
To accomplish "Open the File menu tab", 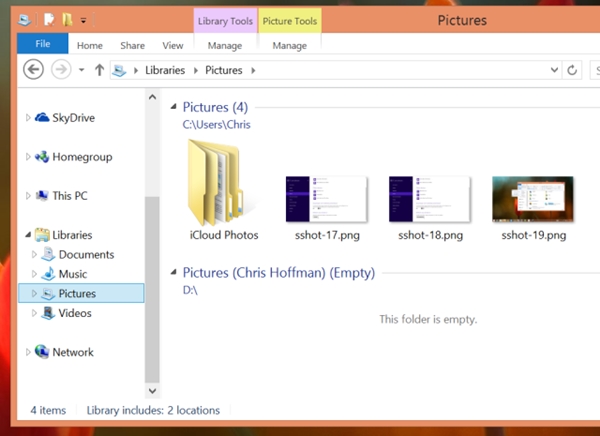I will (x=43, y=44).
